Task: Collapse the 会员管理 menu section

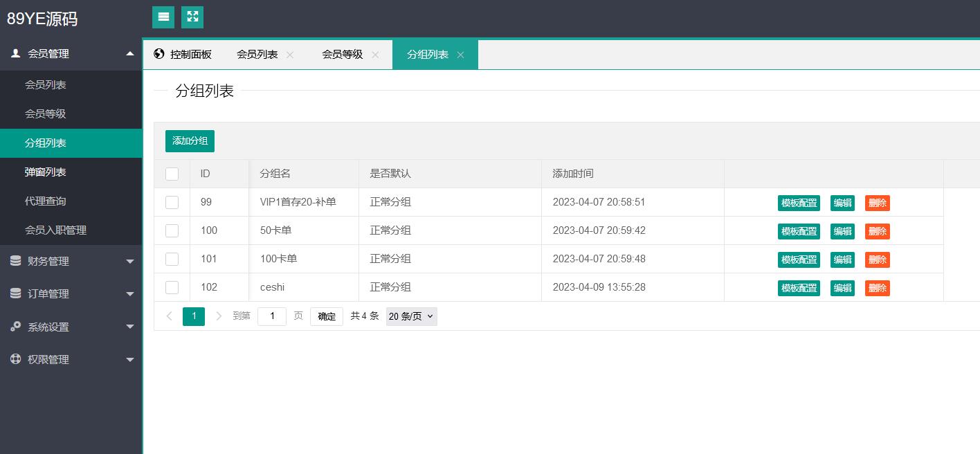Action: 129,53
